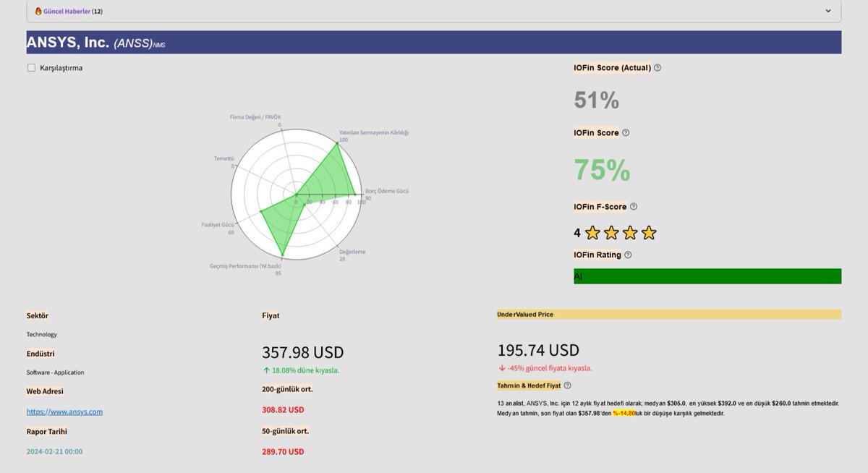868x473 pixels.
Task: Enable the Karşılaştırma checkbox
Action: pos(31,68)
